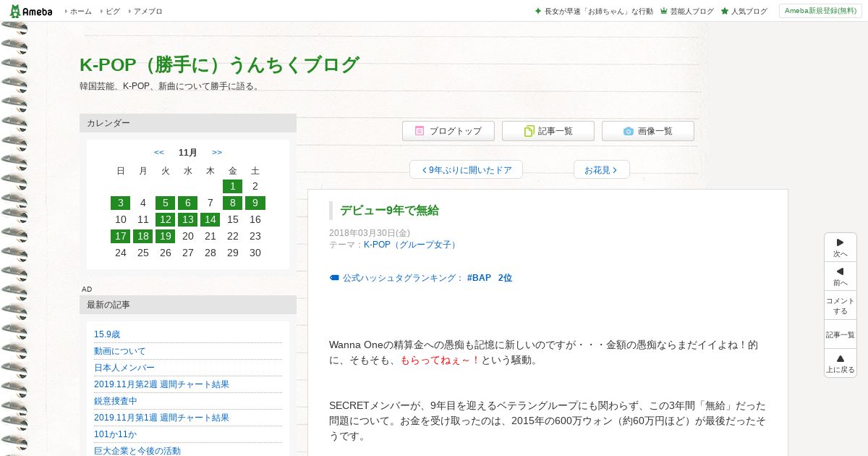The image size is (868, 456).
Task: Open theme K-POP（グループ女子）
Action: pos(412,245)
